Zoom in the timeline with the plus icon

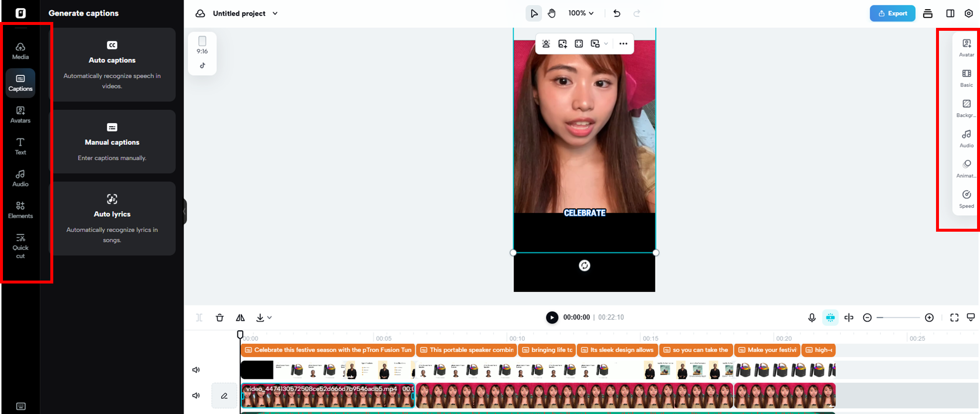[x=929, y=318]
